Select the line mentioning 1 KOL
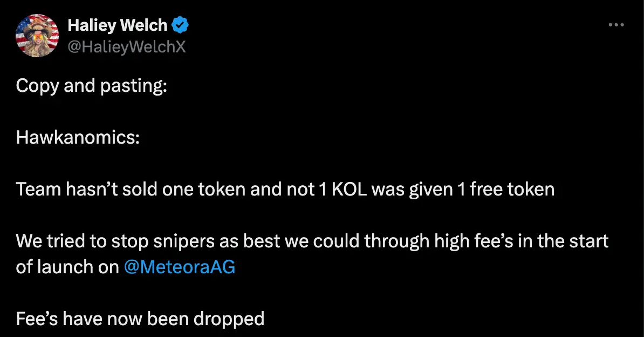The height and width of the screenshot is (337, 644). tap(285, 189)
